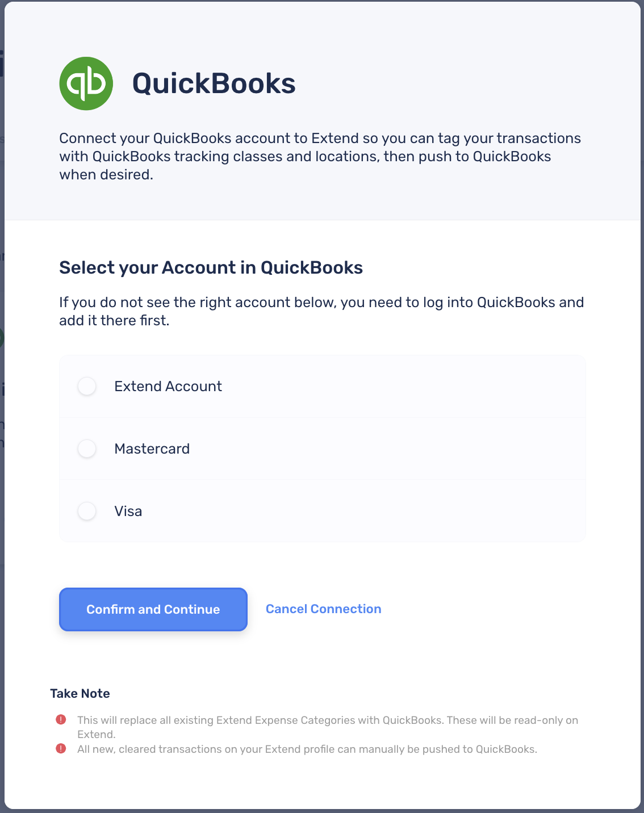Click the text about logging into QuickBooks first
The height and width of the screenshot is (813, 644).
(321, 311)
